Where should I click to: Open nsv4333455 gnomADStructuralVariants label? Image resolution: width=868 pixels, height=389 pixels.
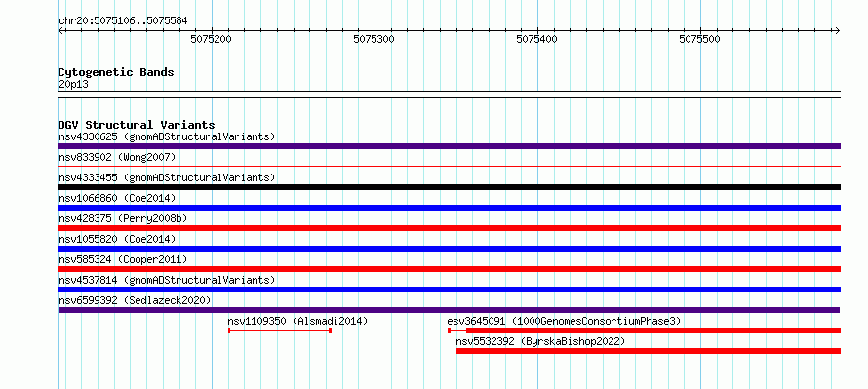pos(167,177)
